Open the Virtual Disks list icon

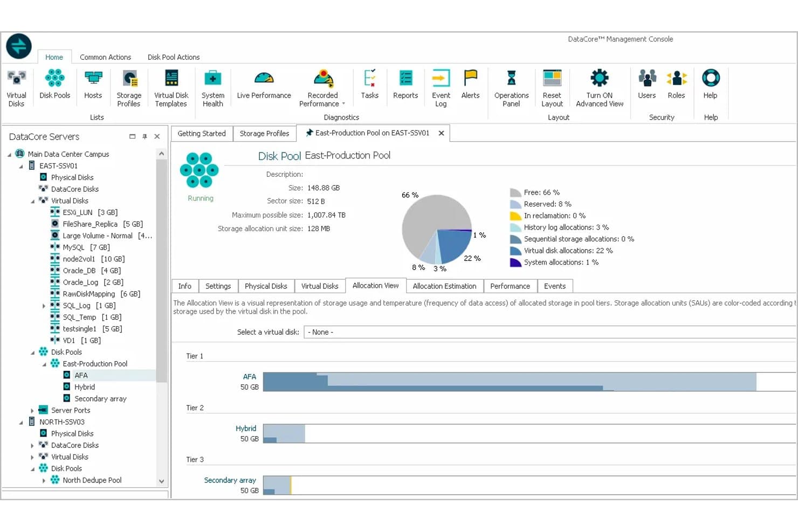[x=16, y=88]
